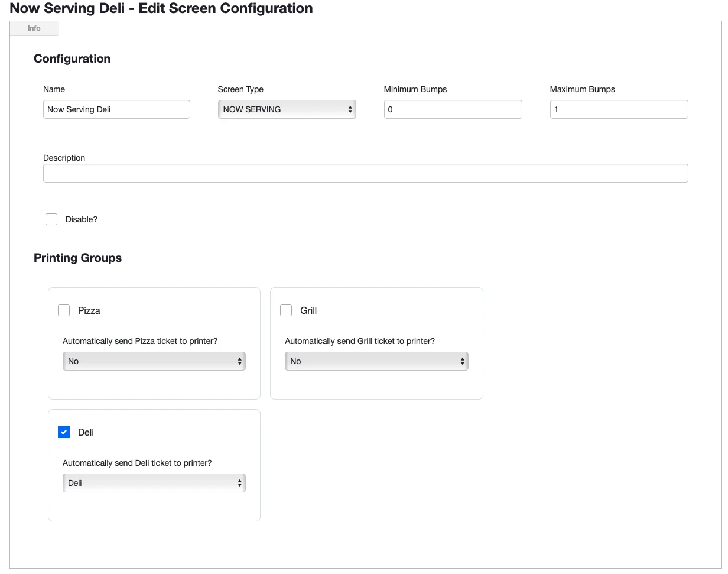Image resolution: width=728 pixels, height=574 pixels.
Task: Switch to the Info tab
Action: pyautogui.click(x=34, y=28)
